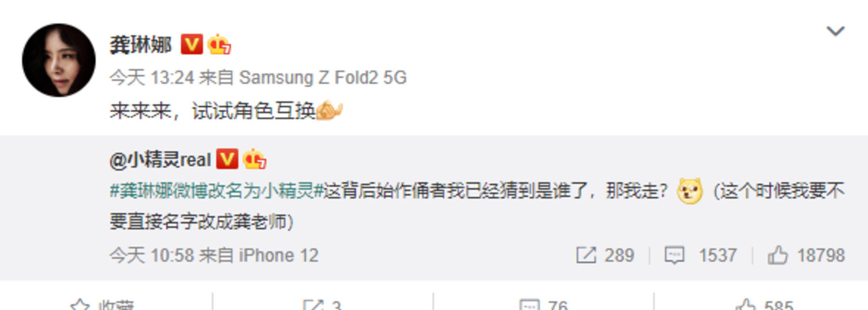Open the post options chevron menu
Viewport: 868px width, 310px height.
pyautogui.click(x=835, y=31)
